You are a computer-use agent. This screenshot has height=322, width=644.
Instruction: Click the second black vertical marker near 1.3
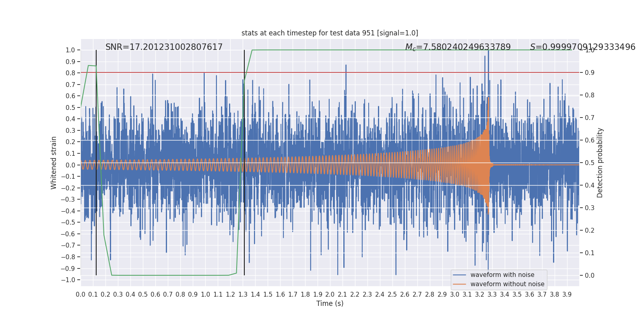click(244, 163)
